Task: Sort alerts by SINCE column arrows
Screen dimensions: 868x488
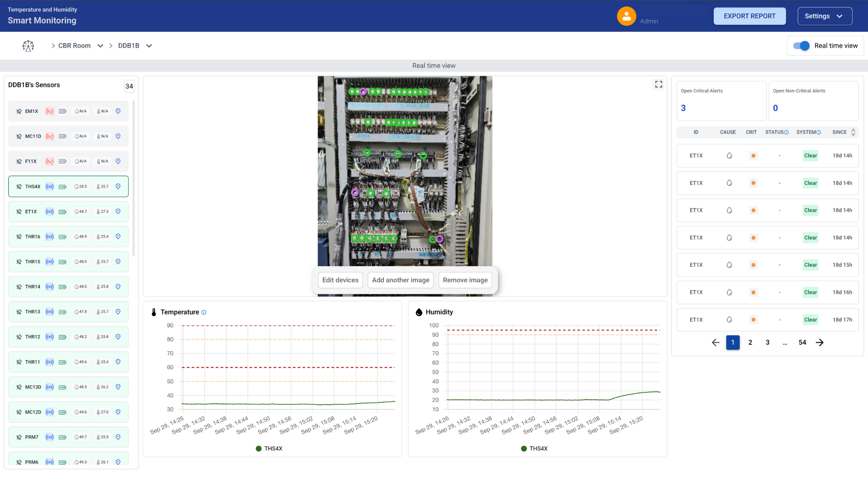Action: point(853,132)
